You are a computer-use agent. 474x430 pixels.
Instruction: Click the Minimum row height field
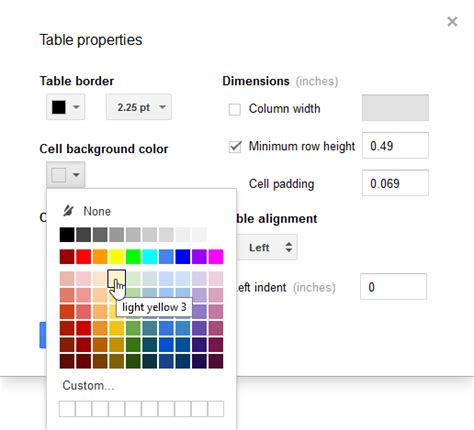(395, 145)
